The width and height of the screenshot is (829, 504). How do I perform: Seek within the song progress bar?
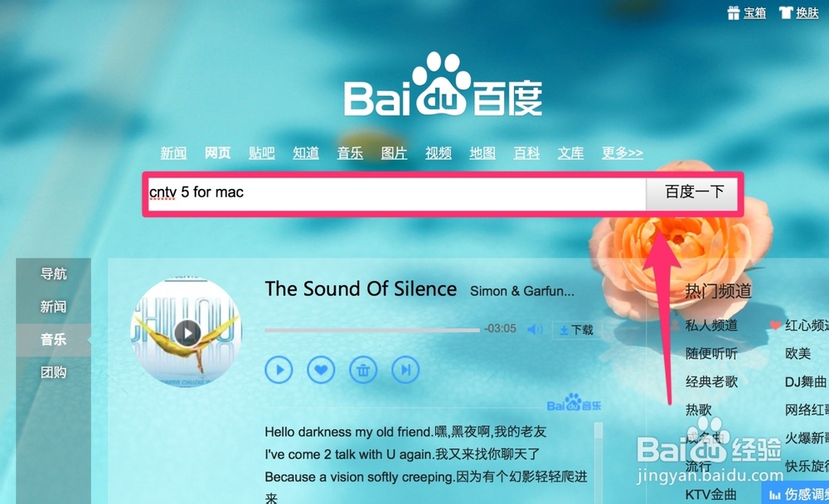pyautogui.click(x=371, y=330)
